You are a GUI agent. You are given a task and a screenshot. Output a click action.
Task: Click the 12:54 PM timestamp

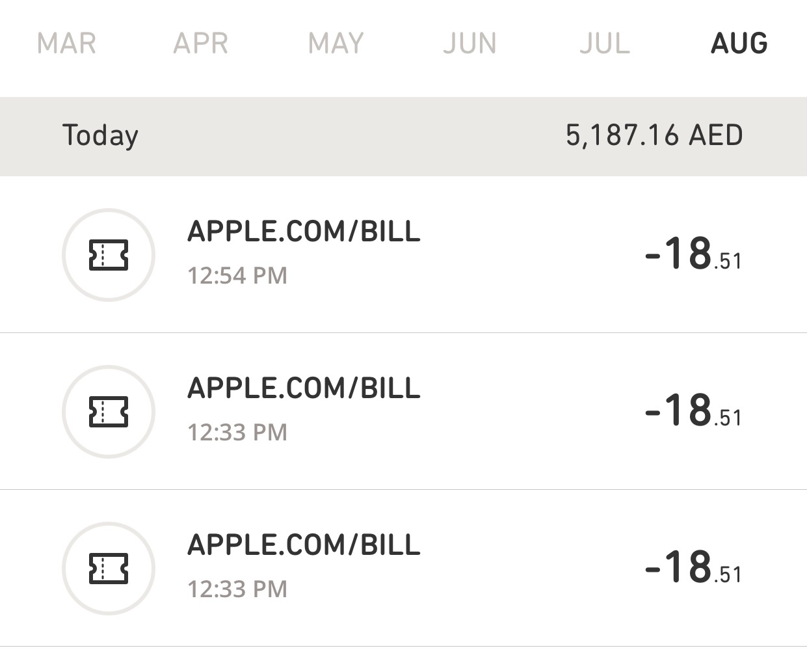coord(237,276)
